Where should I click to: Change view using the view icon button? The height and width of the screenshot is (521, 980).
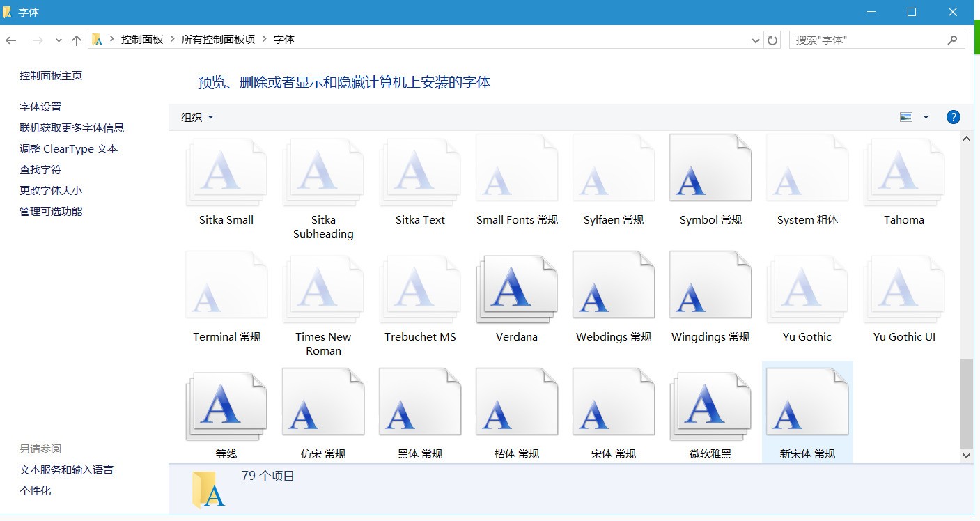906,117
